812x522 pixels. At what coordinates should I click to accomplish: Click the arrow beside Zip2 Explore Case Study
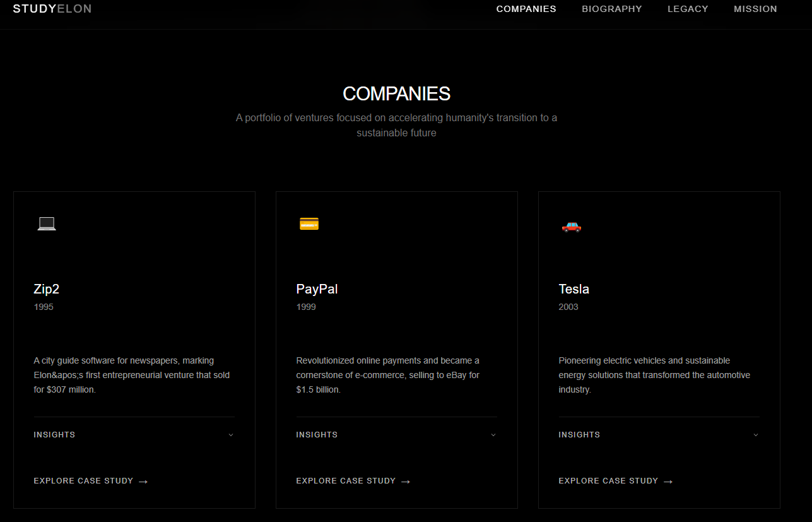click(x=143, y=482)
